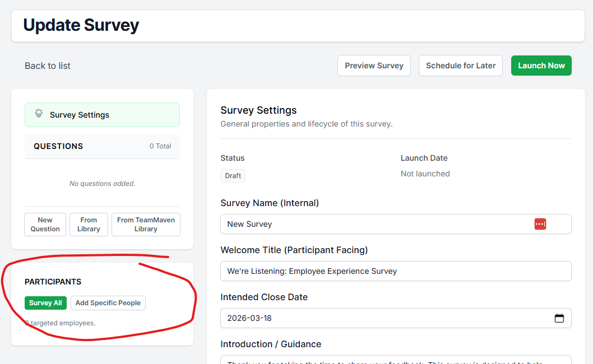Click the Draft status badge
The height and width of the screenshot is (364, 593).
[233, 176]
